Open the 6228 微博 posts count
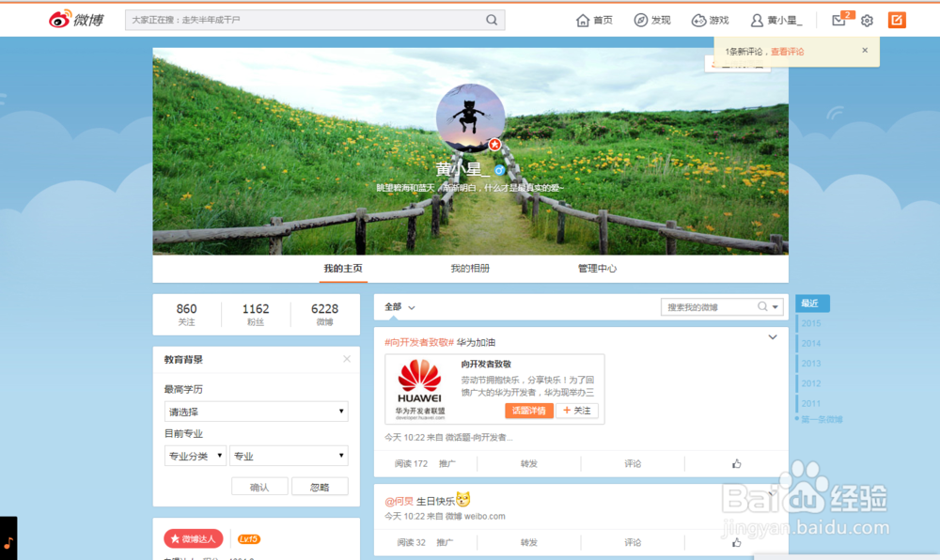Viewport: 940px width, 560px height. pos(324,314)
